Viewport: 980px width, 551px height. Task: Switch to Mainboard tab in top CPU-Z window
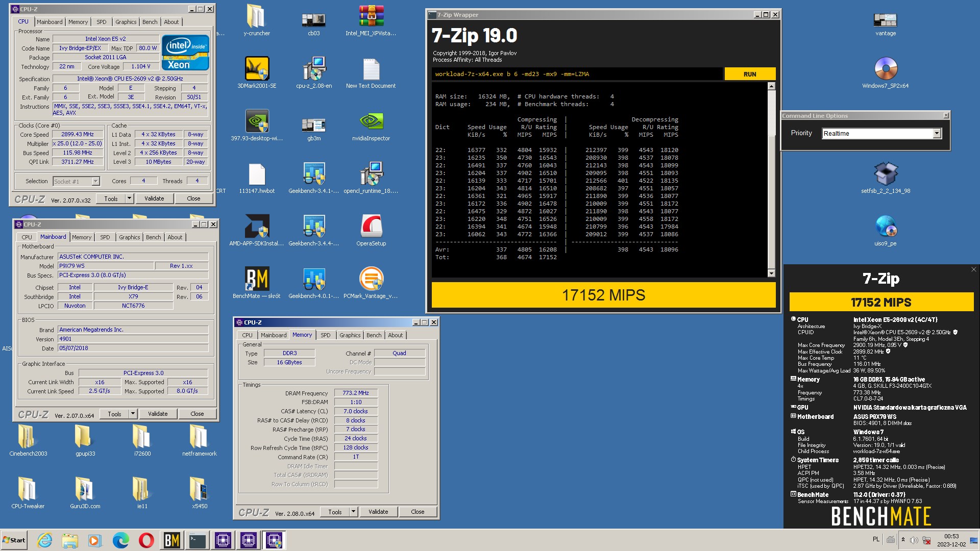50,22
